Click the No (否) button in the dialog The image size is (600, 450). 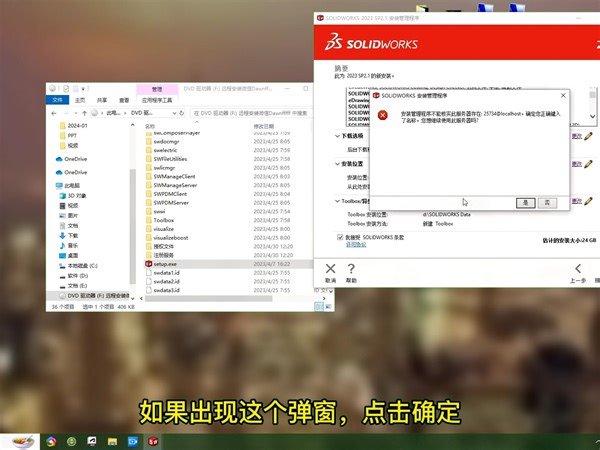click(547, 203)
